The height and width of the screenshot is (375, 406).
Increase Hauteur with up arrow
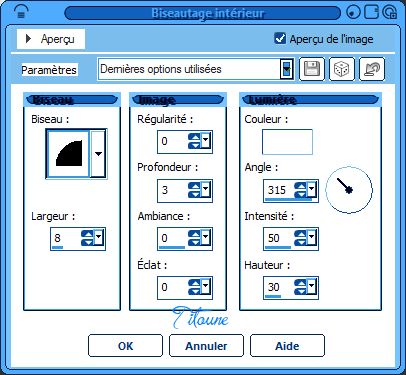(300, 283)
